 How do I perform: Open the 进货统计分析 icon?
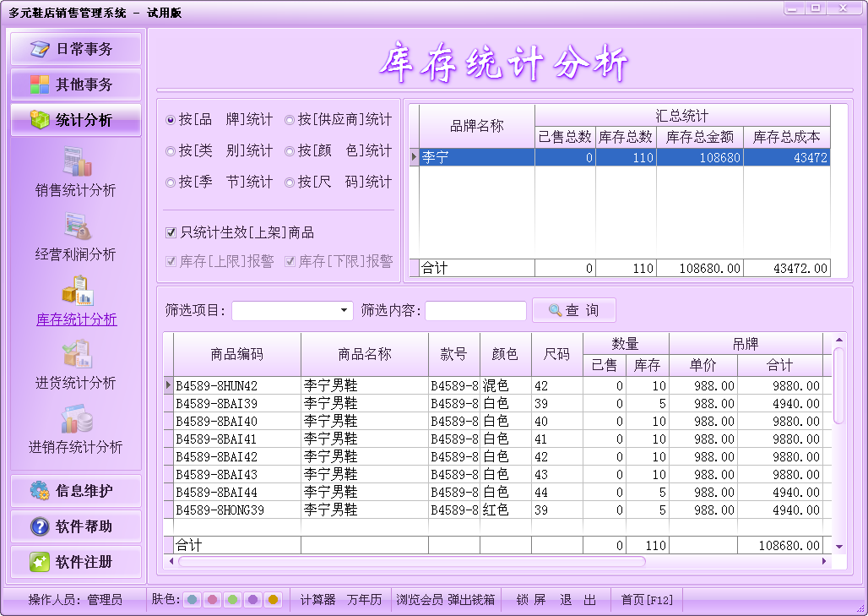click(x=77, y=354)
